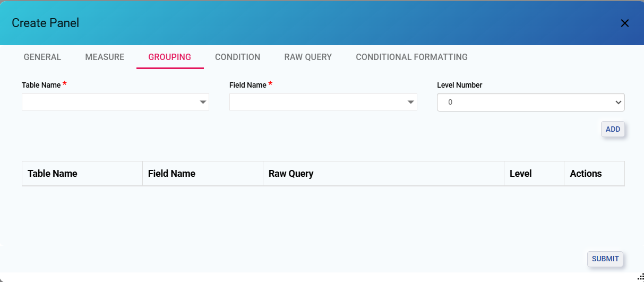Image resolution: width=644 pixels, height=282 pixels.
Task: Click the dialog resize grip icon
Action: (640, 277)
